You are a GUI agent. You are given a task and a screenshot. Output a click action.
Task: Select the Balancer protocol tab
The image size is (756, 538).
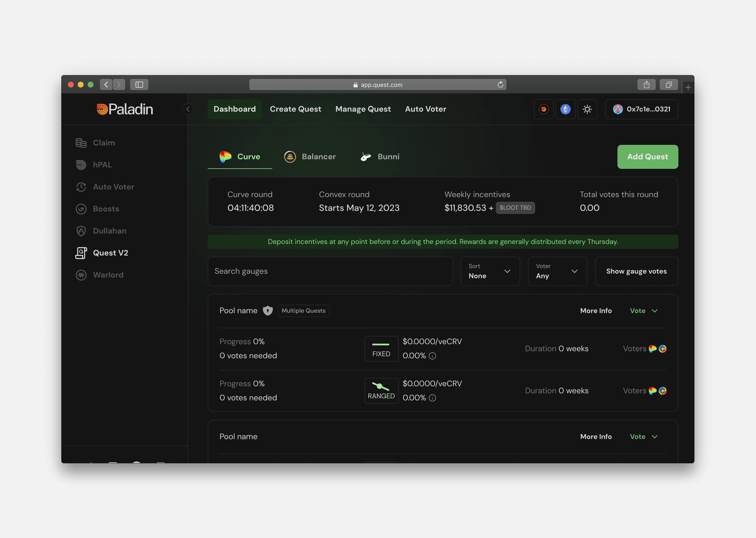point(310,157)
